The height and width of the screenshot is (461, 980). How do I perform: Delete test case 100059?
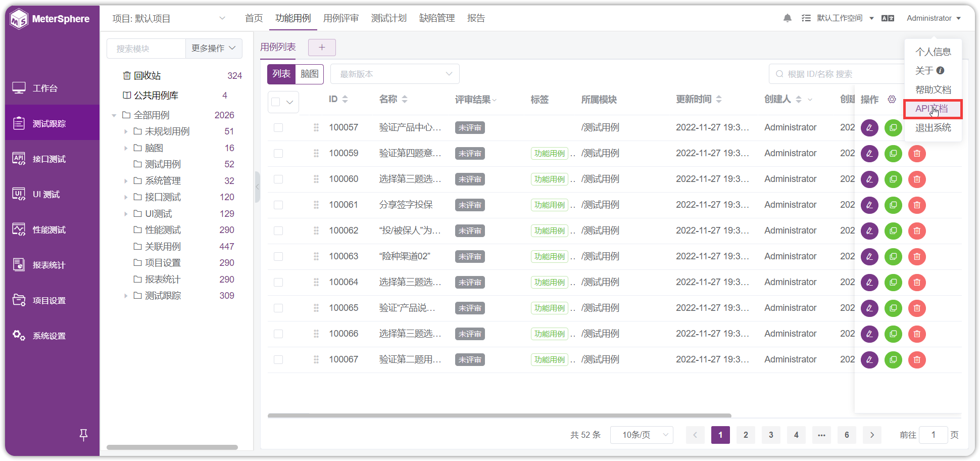[917, 154]
